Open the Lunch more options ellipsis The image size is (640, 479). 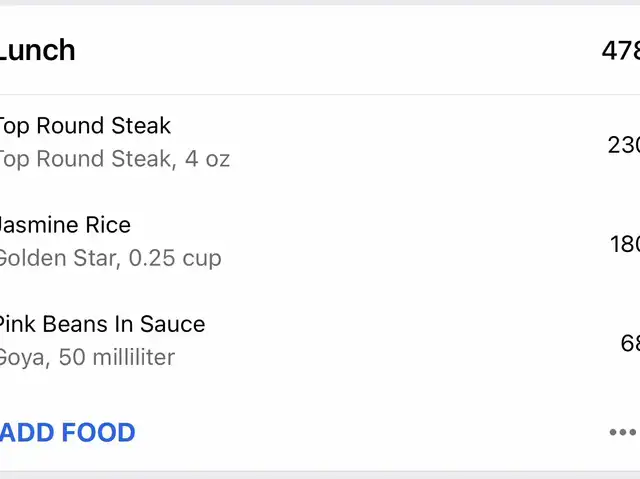[624, 433]
